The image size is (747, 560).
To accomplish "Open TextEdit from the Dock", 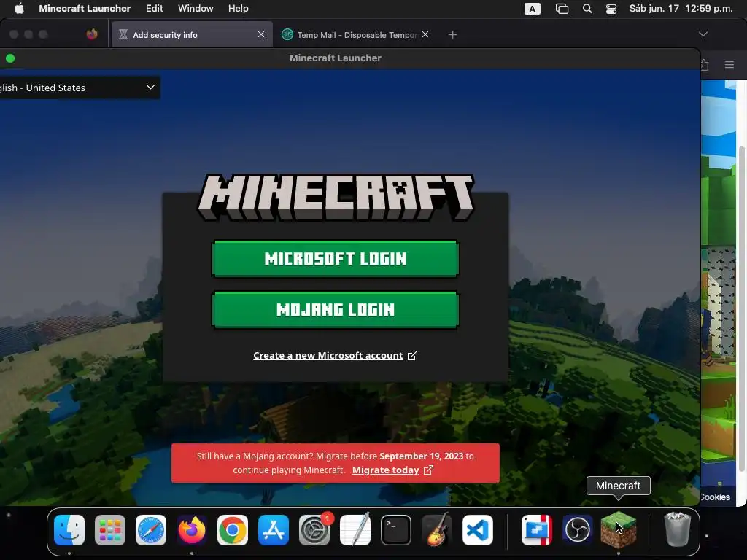I will click(355, 530).
